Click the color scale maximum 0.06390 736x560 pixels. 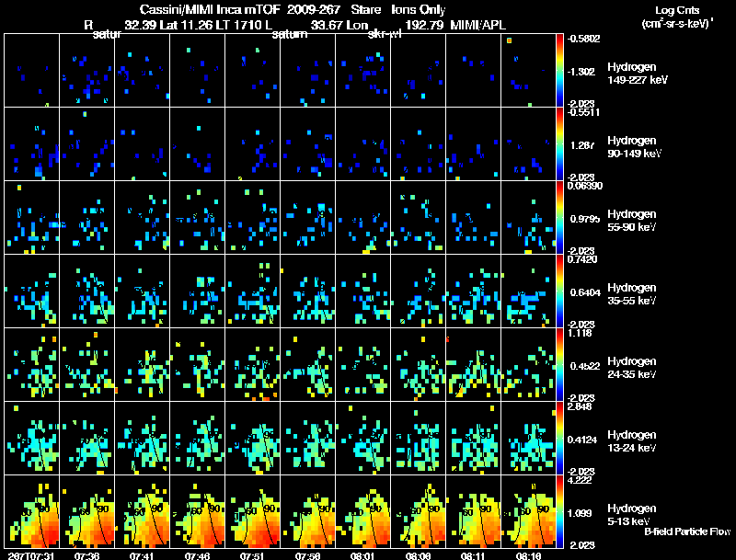pos(585,186)
